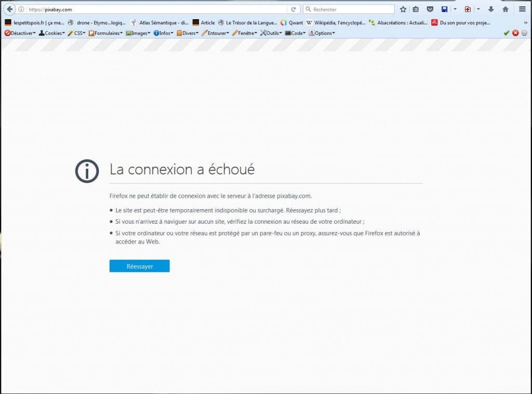Open lespetitspois.fr bookmark
532x394 pixels.
tap(35, 23)
